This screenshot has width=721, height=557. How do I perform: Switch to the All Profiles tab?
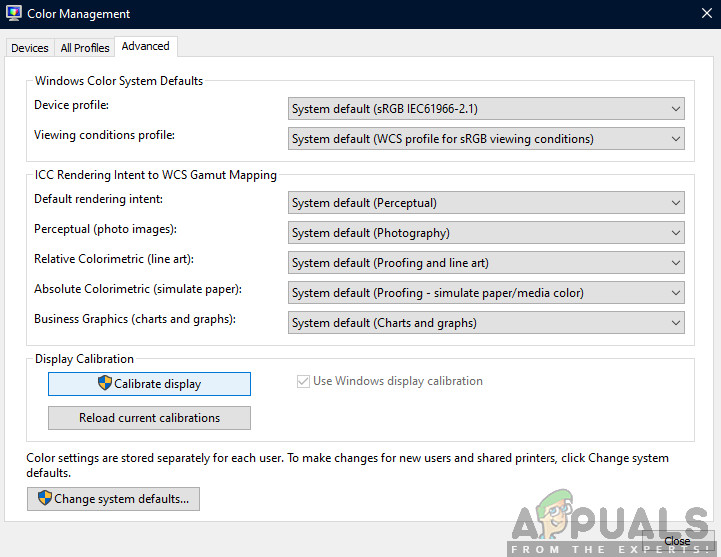pos(85,48)
